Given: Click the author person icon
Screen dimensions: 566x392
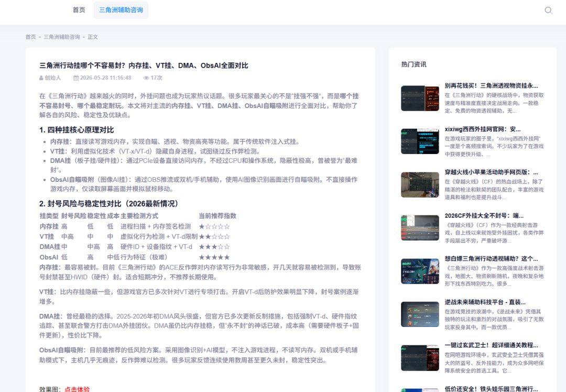Looking at the screenshot, I should point(41,78).
